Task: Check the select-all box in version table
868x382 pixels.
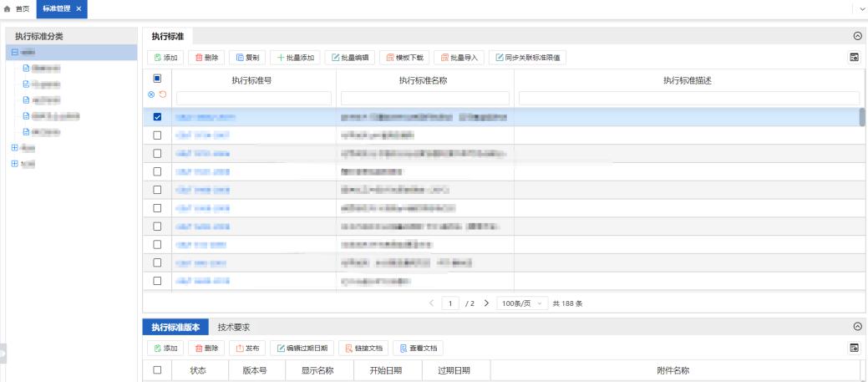Action: tap(157, 369)
